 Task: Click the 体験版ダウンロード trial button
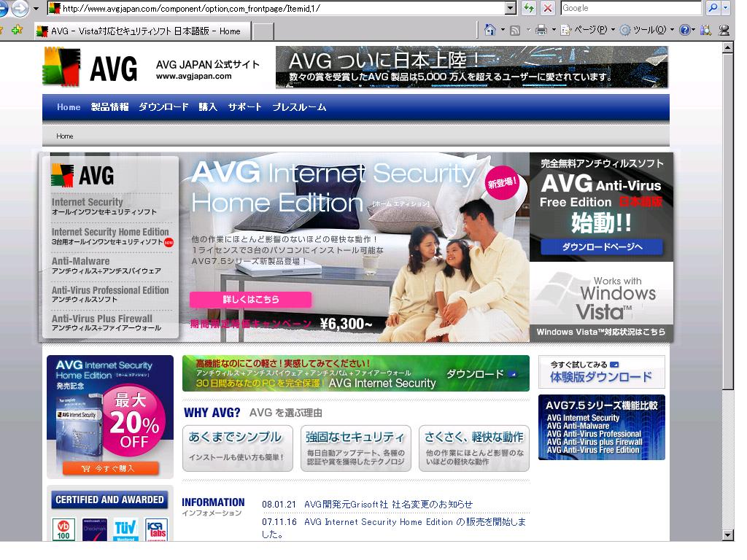[601, 372]
